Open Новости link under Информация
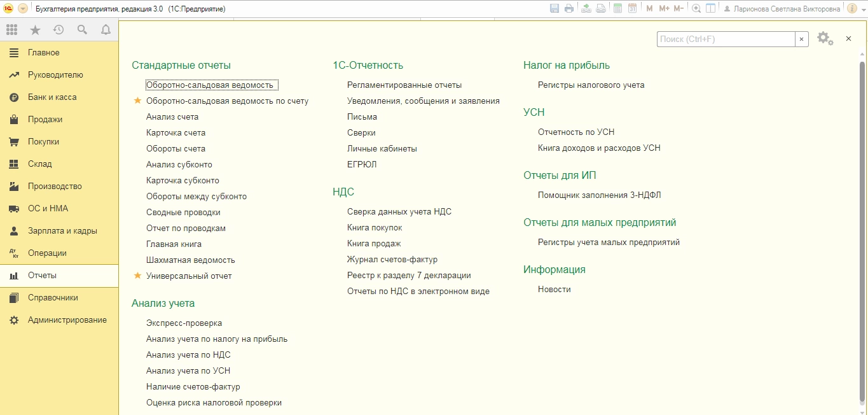Image resolution: width=868 pixels, height=415 pixels. point(555,290)
